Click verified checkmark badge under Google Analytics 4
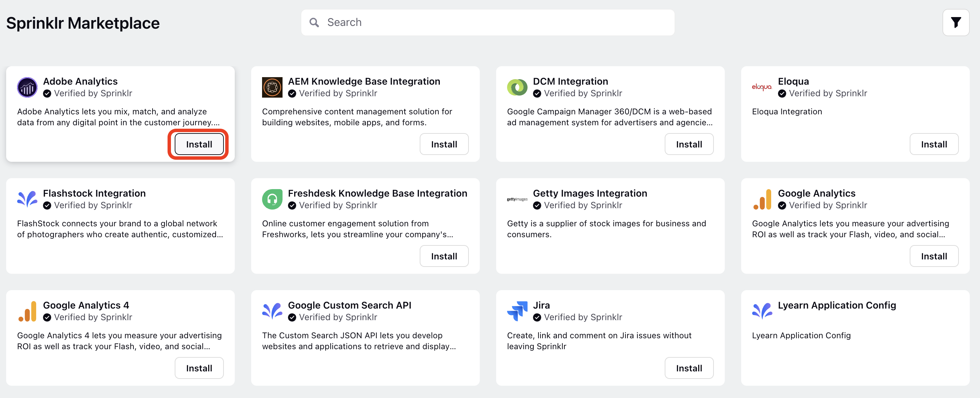 coord(47,317)
